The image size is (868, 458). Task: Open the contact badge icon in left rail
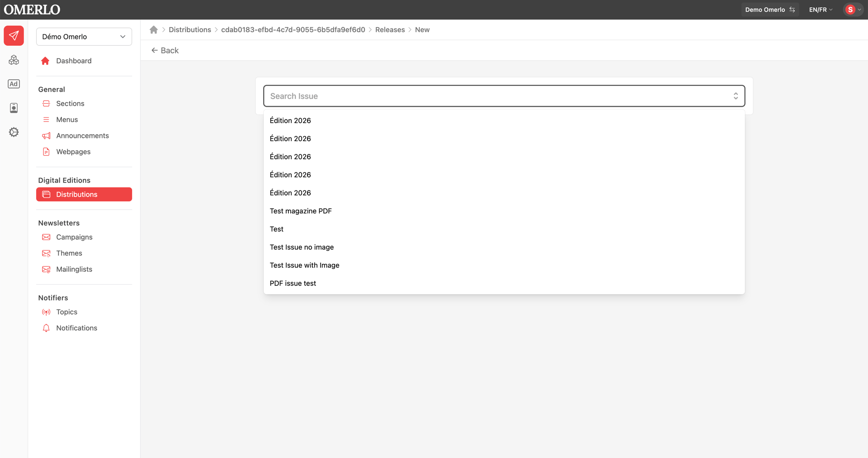(14, 108)
